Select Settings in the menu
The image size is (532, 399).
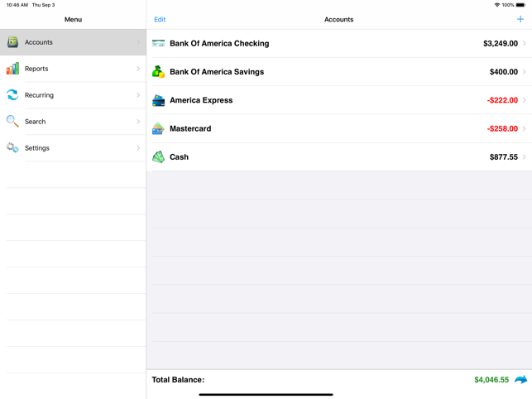click(x=73, y=148)
